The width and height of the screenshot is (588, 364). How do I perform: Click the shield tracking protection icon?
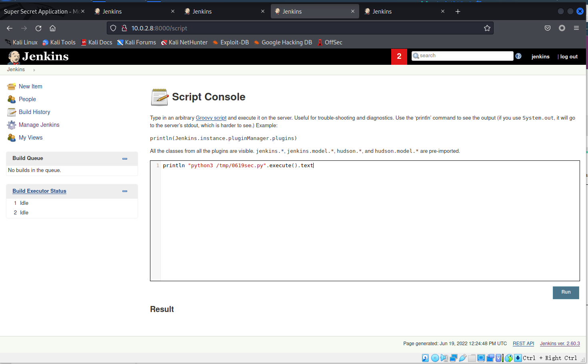(x=113, y=28)
